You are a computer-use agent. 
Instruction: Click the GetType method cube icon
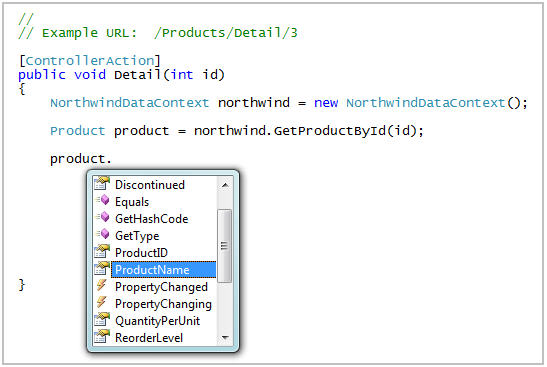(103, 234)
